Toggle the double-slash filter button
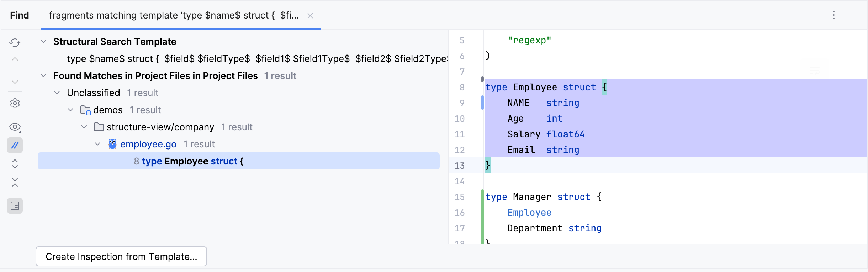Viewport: 868px width, 272px height. point(15,145)
